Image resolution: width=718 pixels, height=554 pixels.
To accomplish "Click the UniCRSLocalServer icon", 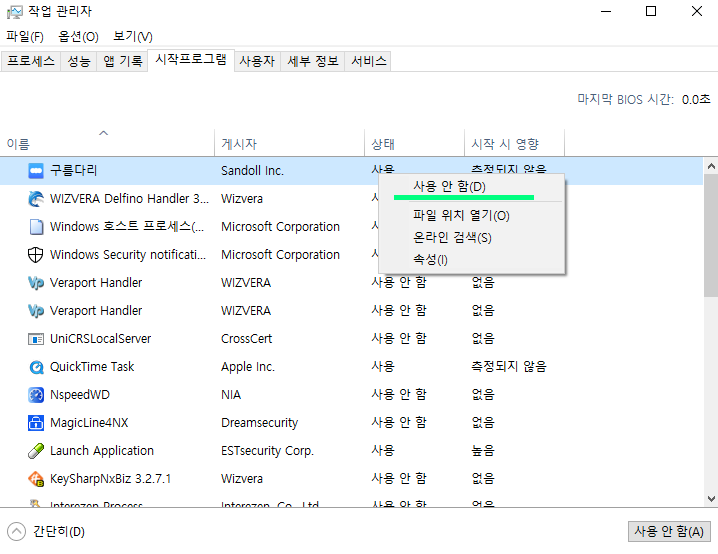I will pos(36,339).
